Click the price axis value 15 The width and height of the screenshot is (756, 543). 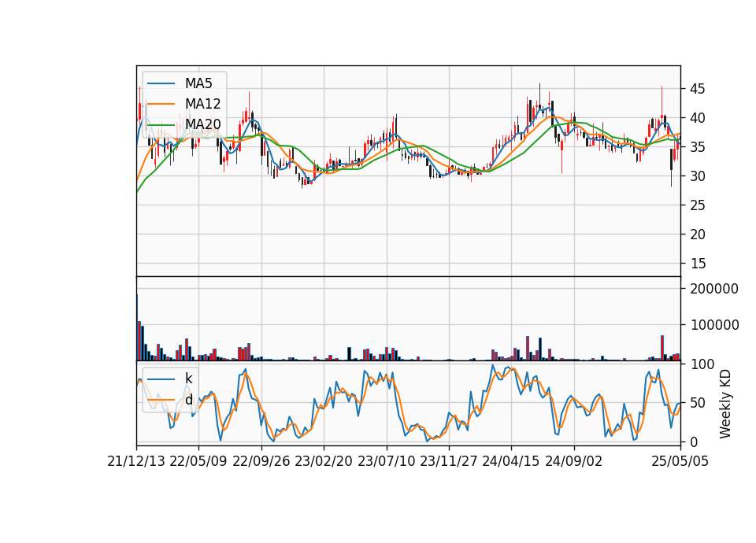click(x=698, y=264)
